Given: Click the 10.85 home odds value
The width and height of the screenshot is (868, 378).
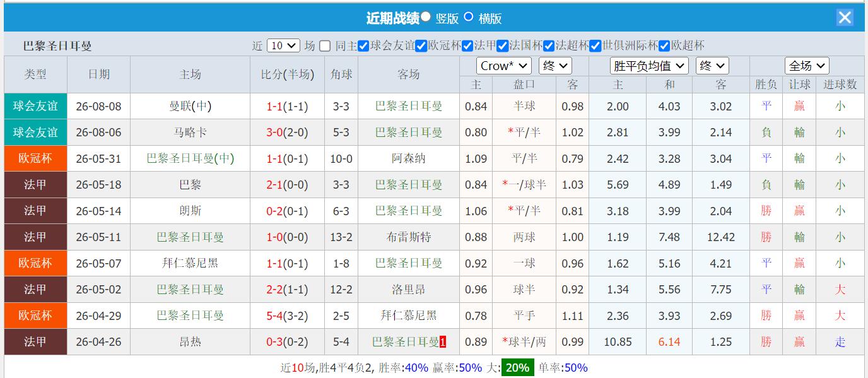Looking at the screenshot, I should [618, 342].
